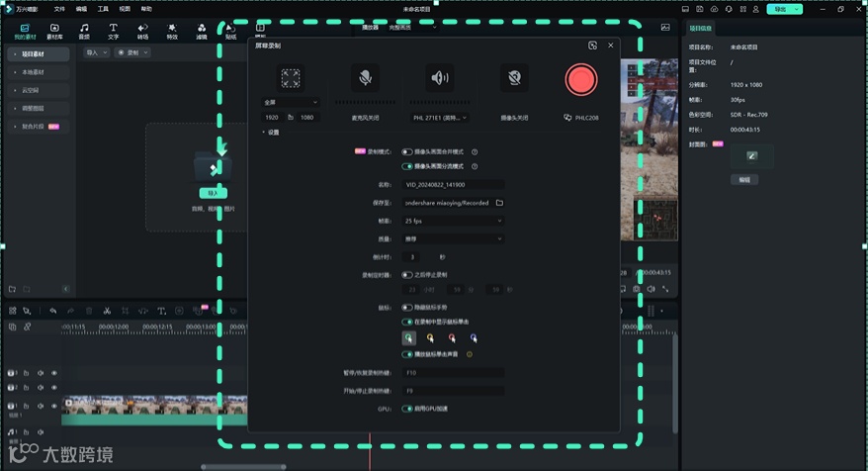Choose the green mouse click color
868x471 pixels.
point(408,337)
